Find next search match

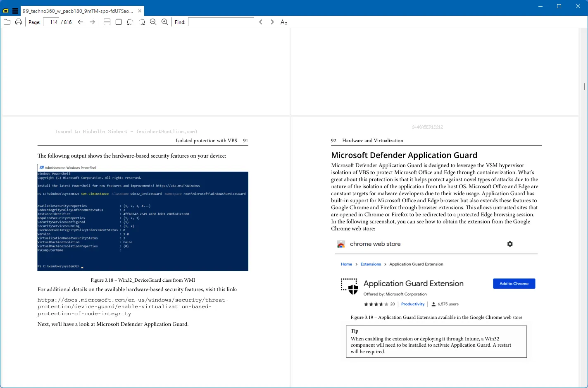(272, 22)
